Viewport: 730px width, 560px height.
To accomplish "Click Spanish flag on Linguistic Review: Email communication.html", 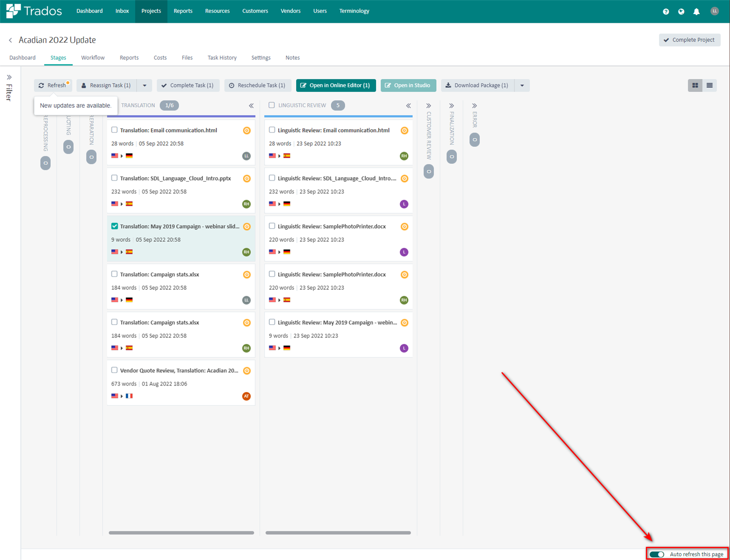I will coord(287,156).
